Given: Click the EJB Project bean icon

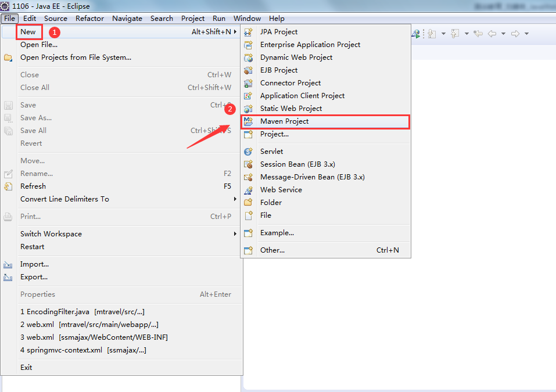Looking at the screenshot, I should point(249,70).
